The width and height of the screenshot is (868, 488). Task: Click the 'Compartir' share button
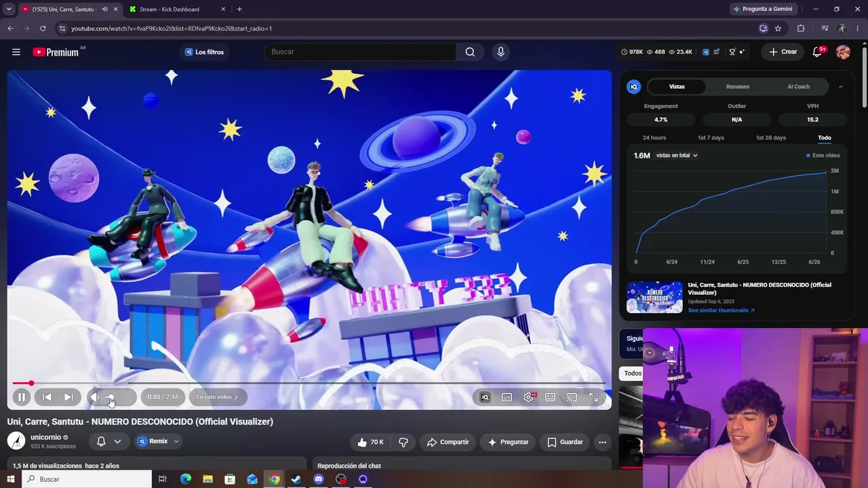(x=448, y=442)
